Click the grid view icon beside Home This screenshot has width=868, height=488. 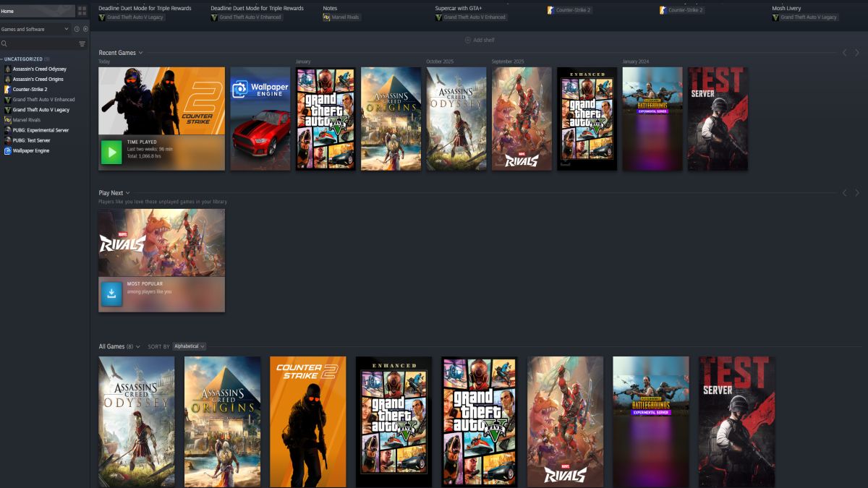pos(82,11)
